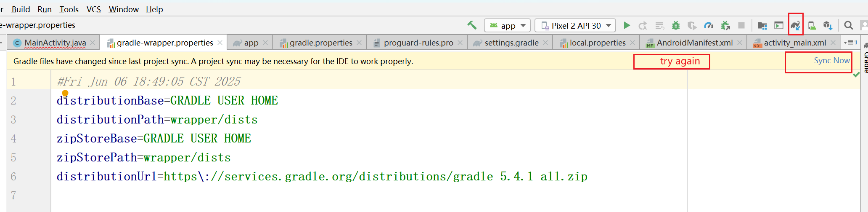The image size is (868, 212).
Task: Click the distributionUrl line text
Action: click(x=322, y=176)
